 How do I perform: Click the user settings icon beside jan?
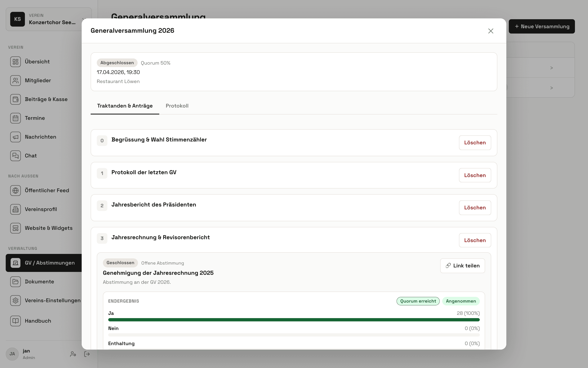(73, 354)
